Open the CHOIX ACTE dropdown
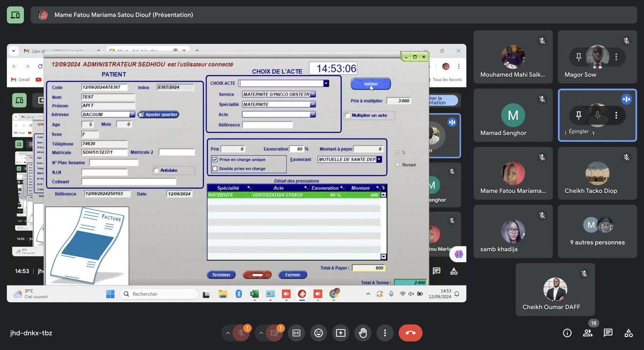This screenshot has height=350, width=644. (326, 83)
